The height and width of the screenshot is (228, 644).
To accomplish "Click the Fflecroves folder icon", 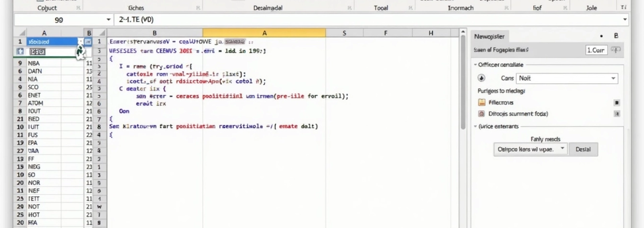I will [x=482, y=102].
